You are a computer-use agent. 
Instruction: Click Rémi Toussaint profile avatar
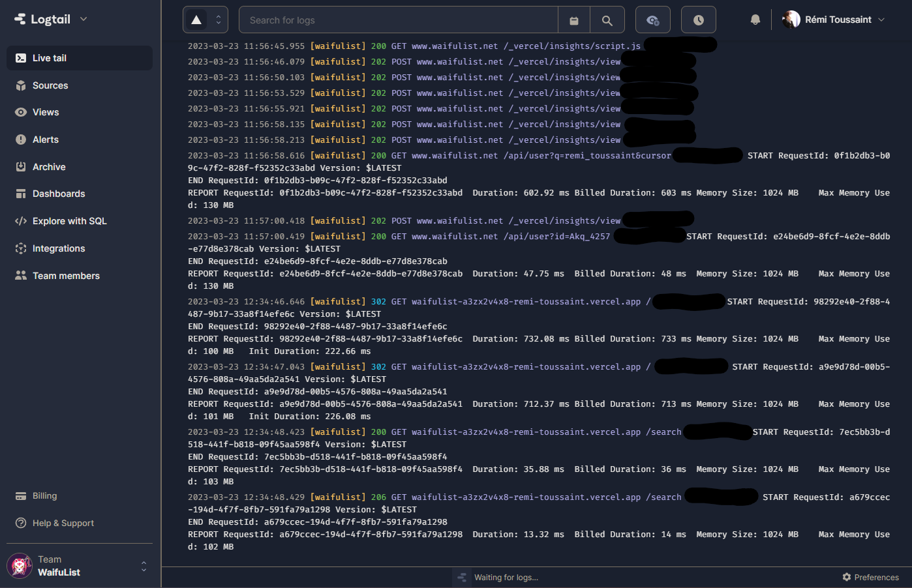point(791,20)
